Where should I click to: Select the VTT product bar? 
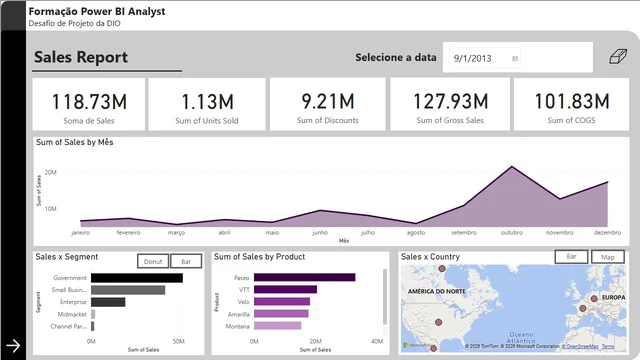[x=285, y=289]
